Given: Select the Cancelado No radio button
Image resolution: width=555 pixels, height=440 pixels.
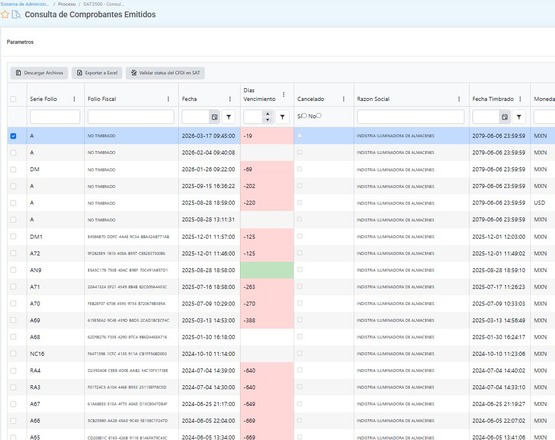Looking at the screenshot, I should coord(319,116).
